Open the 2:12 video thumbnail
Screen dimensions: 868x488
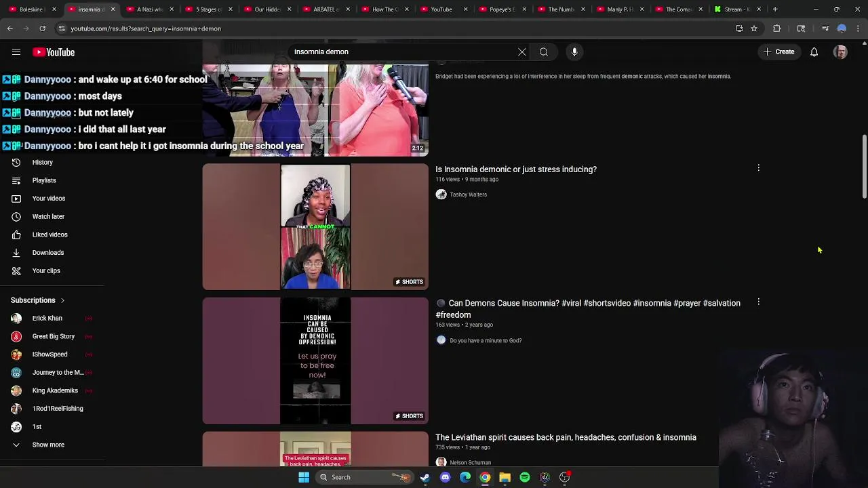(x=315, y=110)
